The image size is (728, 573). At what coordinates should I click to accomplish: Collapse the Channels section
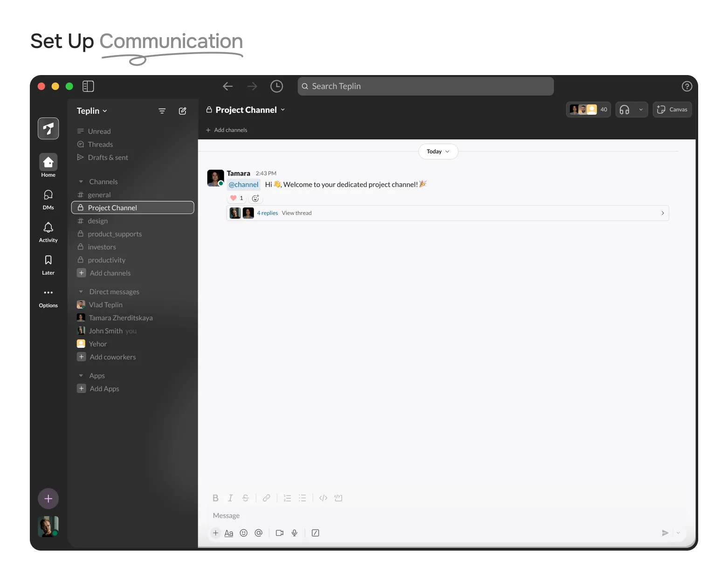[81, 182]
